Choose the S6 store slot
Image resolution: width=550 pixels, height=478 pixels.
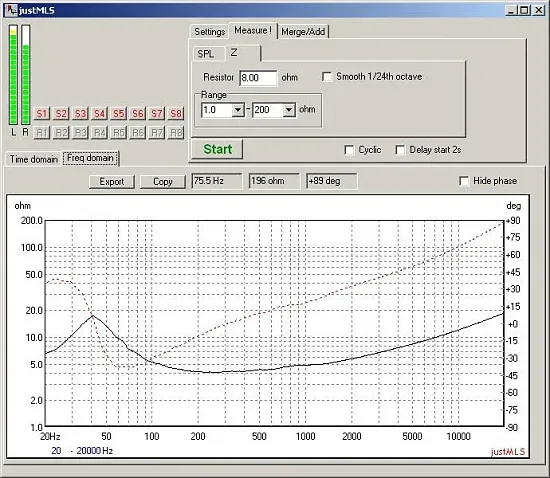pos(138,114)
